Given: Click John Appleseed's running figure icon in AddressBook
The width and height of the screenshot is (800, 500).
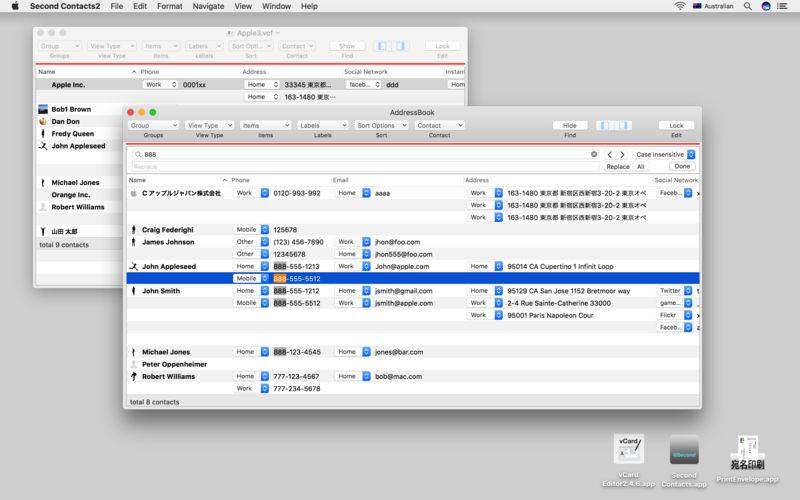Looking at the screenshot, I should click(x=134, y=266).
